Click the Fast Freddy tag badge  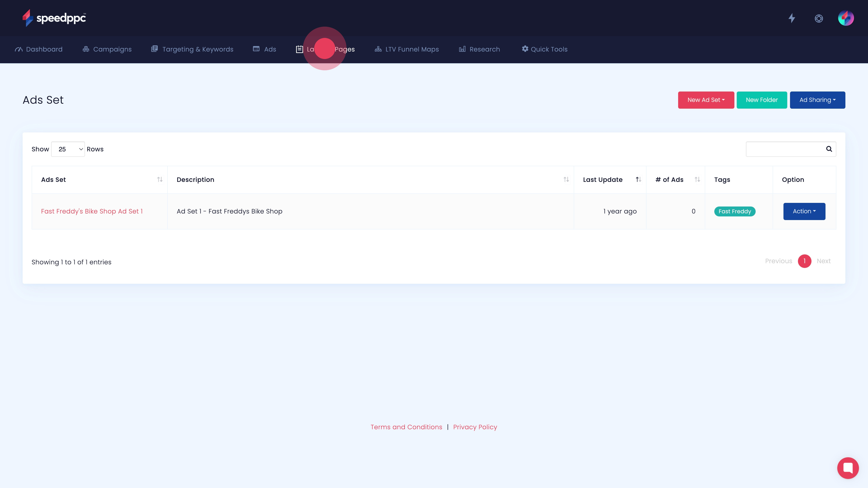(x=735, y=211)
